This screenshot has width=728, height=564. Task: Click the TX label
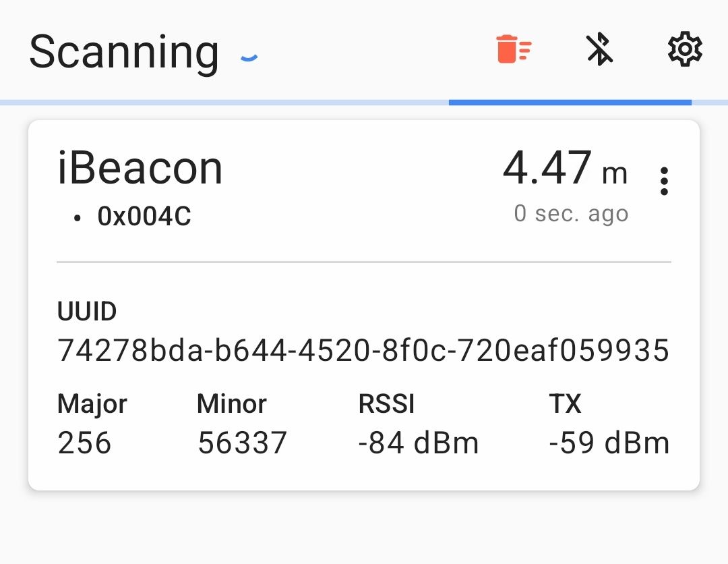point(565,404)
